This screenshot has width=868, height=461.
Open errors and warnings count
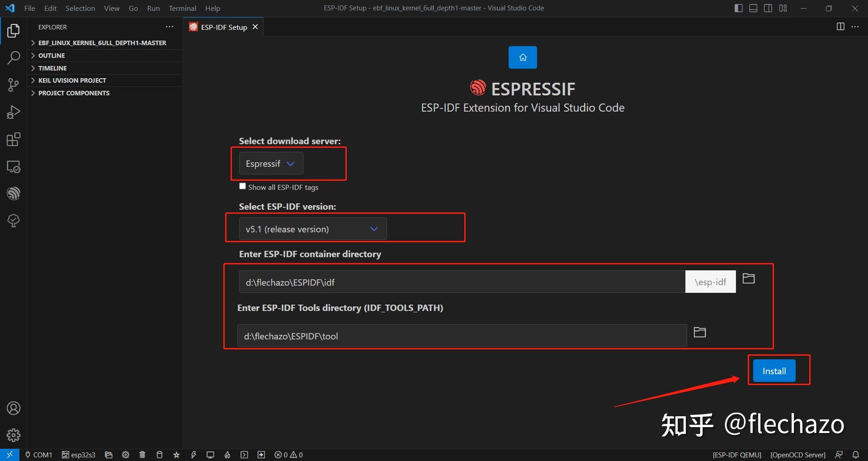point(288,455)
